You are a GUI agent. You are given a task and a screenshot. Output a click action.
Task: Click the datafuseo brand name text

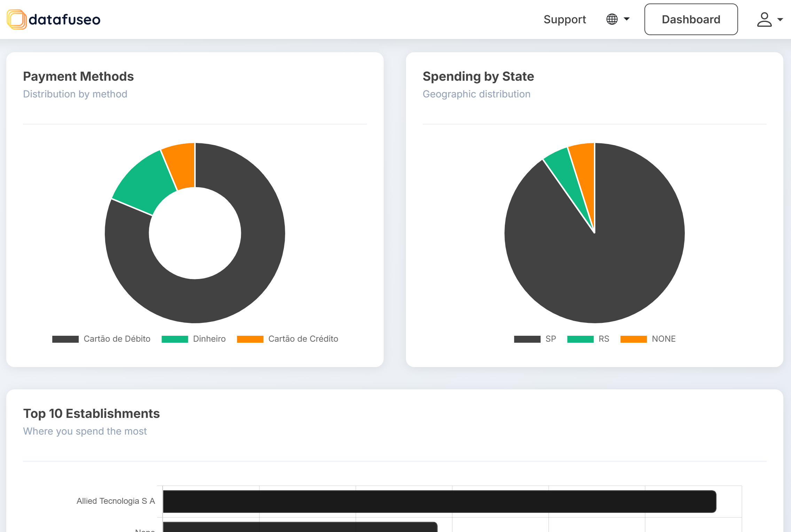point(64,19)
